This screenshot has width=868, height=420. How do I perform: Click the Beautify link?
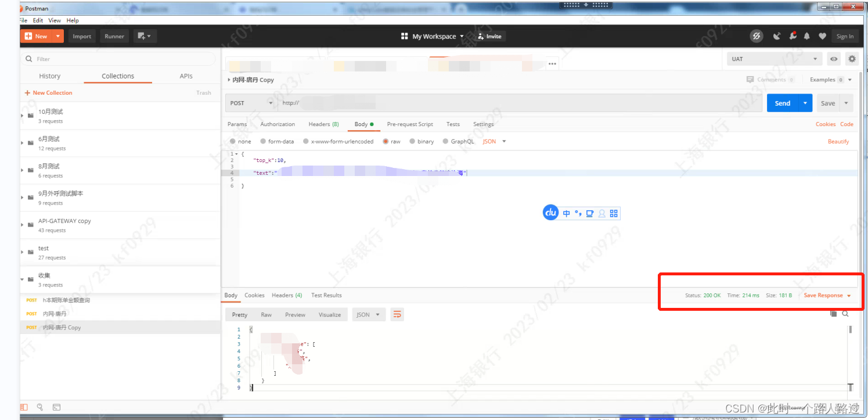pos(838,141)
